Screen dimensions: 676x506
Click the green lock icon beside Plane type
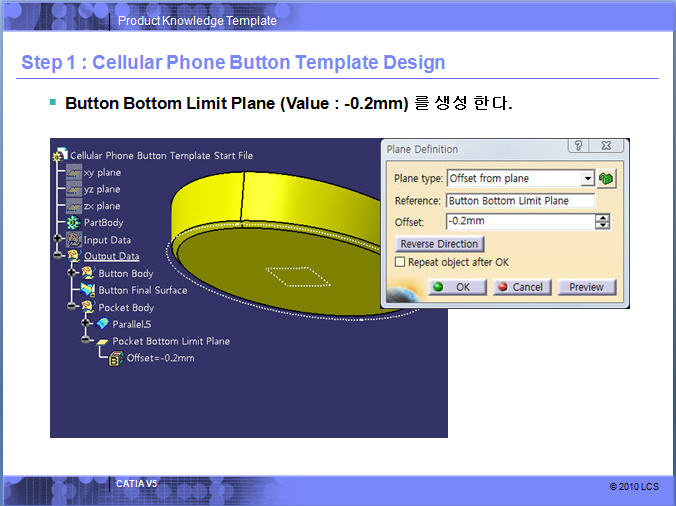click(606, 179)
